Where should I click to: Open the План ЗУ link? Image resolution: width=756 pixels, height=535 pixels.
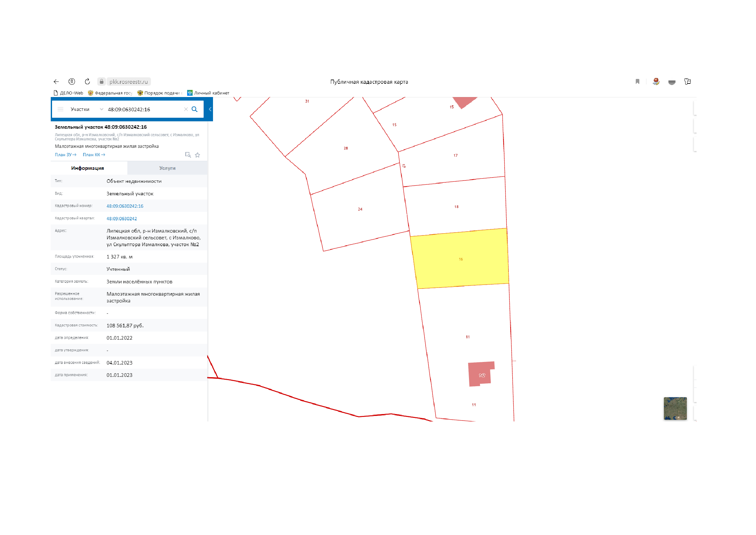[x=66, y=155]
